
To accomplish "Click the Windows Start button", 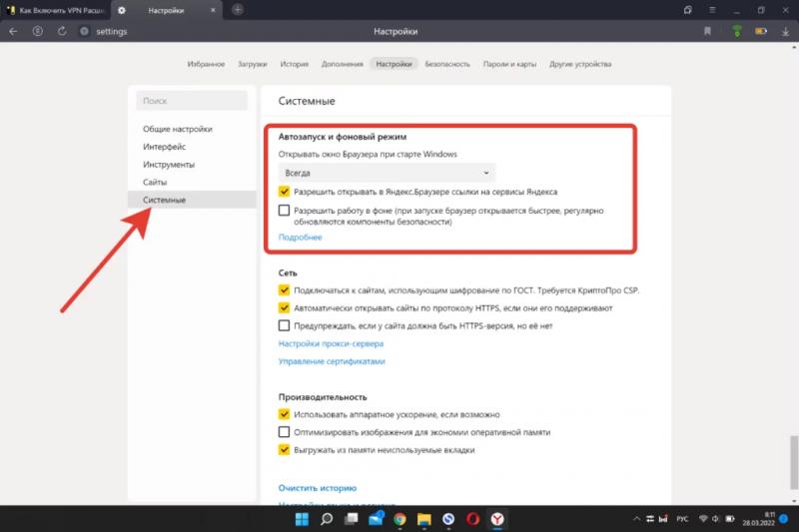I will (x=301, y=519).
